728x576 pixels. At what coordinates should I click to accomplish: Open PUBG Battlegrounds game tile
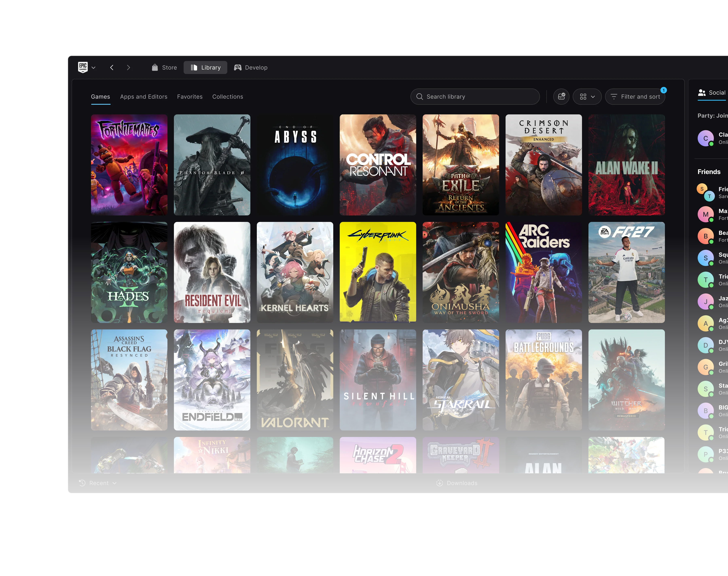coord(544,380)
